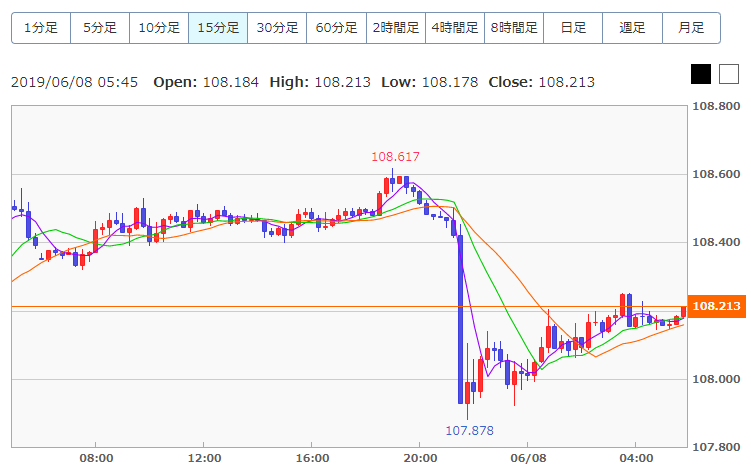
Task: Click the 108.000 price axis label
Action: click(716, 380)
